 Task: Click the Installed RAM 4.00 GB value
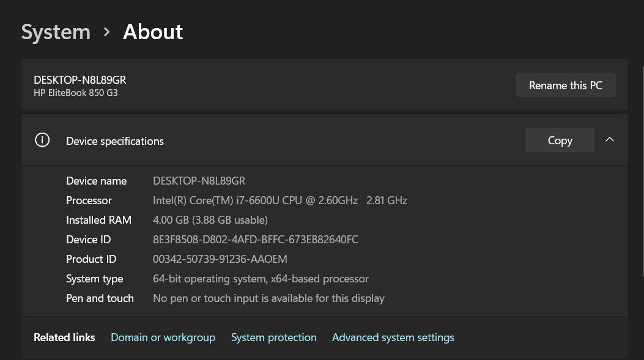pyautogui.click(x=210, y=220)
